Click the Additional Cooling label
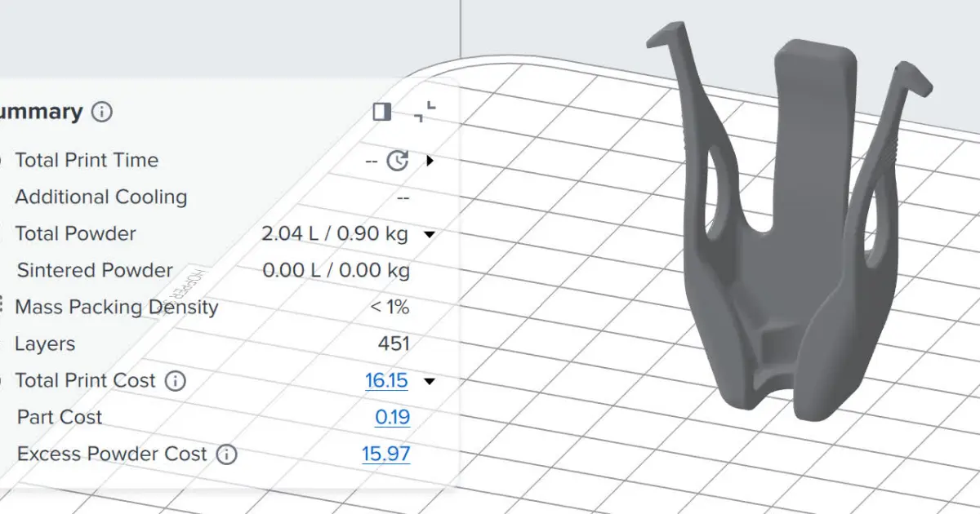The width and height of the screenshot is (980, 514). 101,197
